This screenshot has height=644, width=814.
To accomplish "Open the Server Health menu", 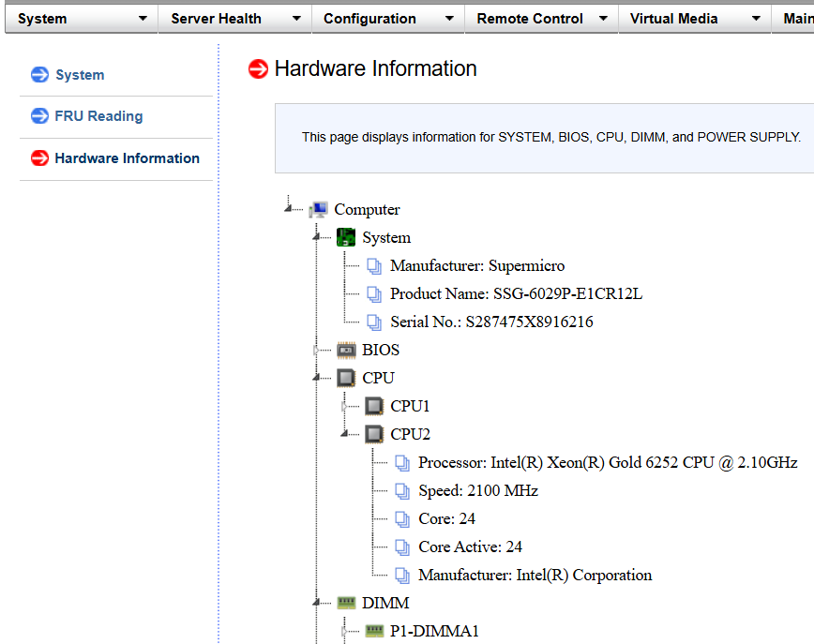I will point(234,19).
